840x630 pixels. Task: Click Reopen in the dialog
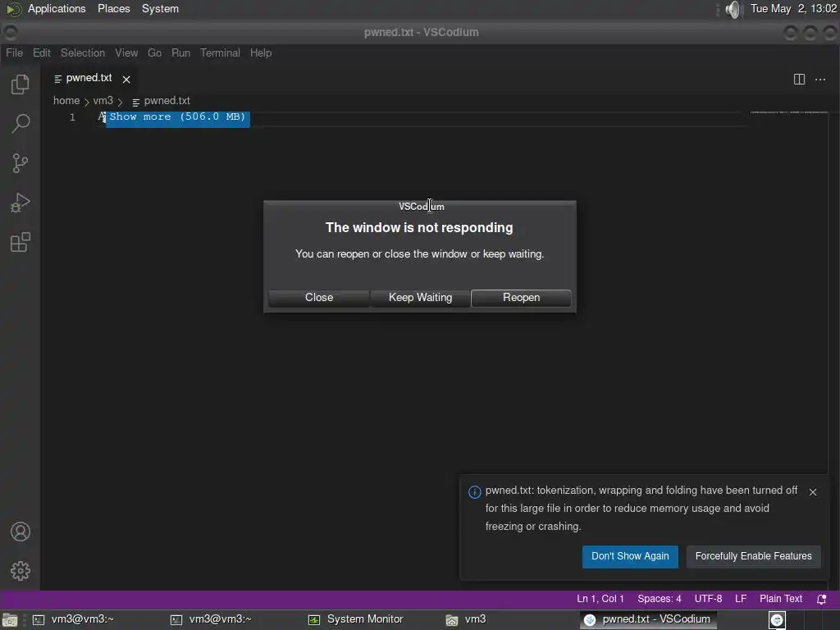(521, 298)
